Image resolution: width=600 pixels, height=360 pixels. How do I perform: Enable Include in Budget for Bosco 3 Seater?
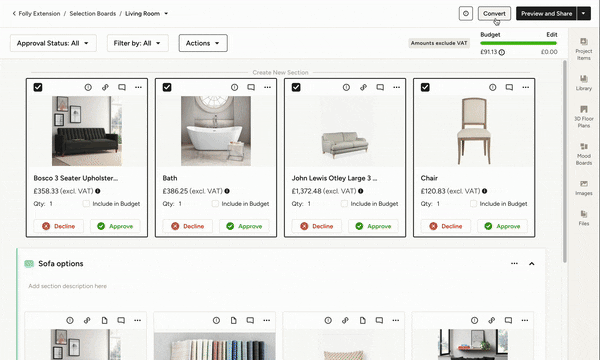pos(86,204)
